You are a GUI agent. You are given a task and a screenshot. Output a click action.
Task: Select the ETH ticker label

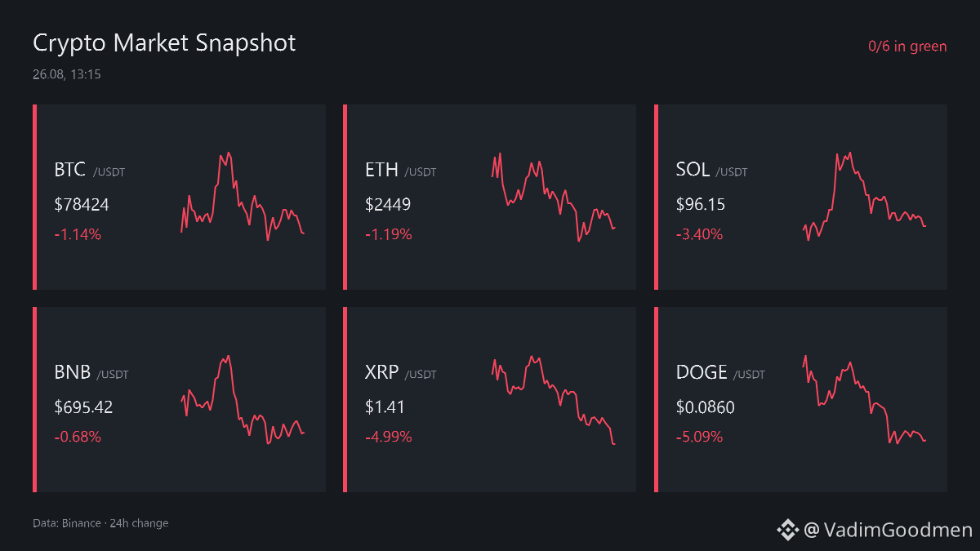click(x=381, y=171)
